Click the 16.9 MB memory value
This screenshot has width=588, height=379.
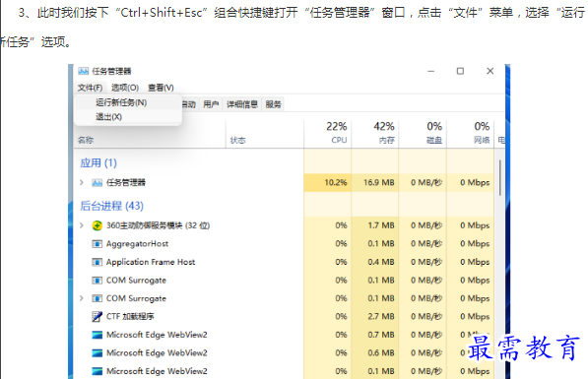[x=379, y=182]
